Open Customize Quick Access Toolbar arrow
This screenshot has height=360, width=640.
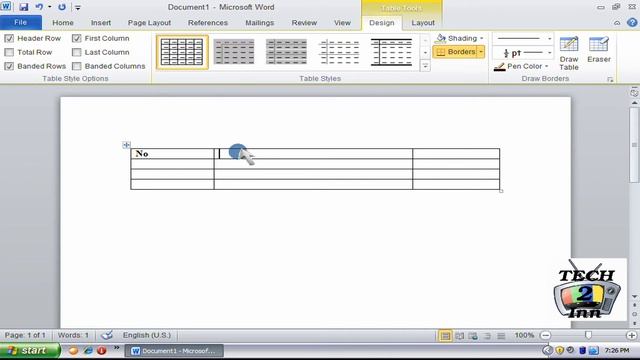point(78,7)
